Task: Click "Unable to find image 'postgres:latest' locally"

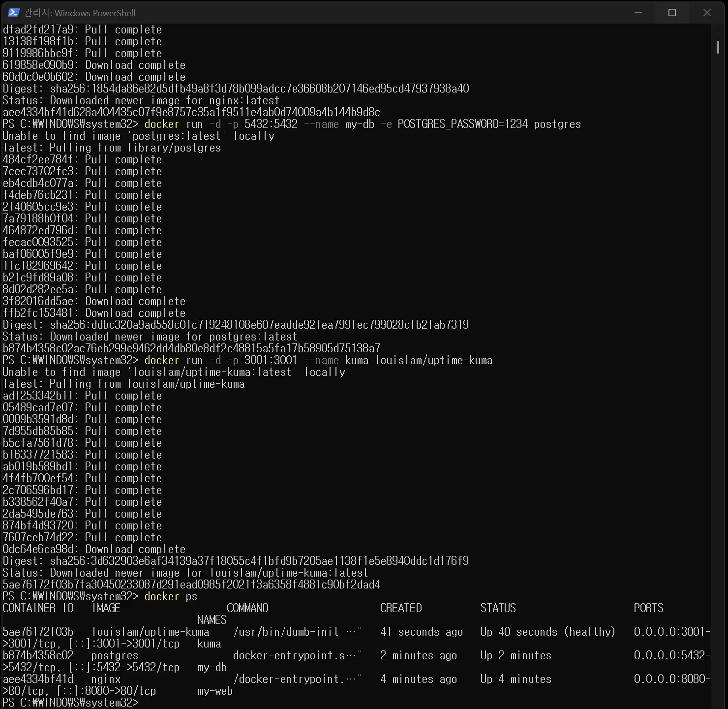Action: coord(139,136)
